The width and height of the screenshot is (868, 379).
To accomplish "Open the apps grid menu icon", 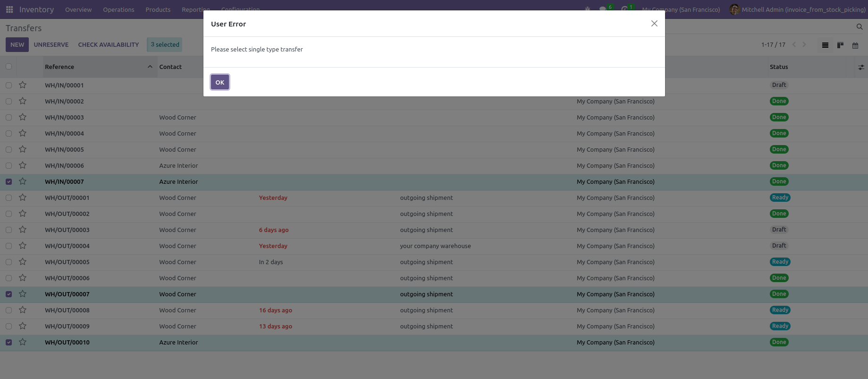I will [x=9, y=9].
